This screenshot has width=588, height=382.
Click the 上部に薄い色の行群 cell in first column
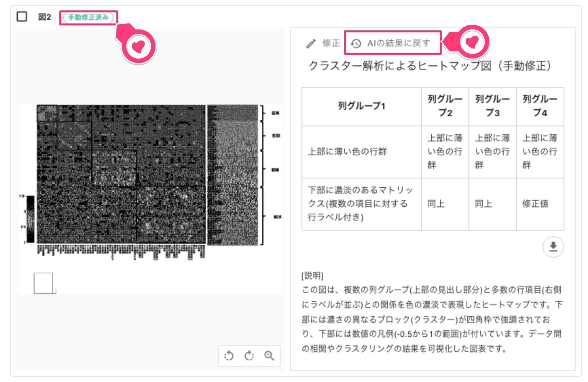click(x=361, y=152)
